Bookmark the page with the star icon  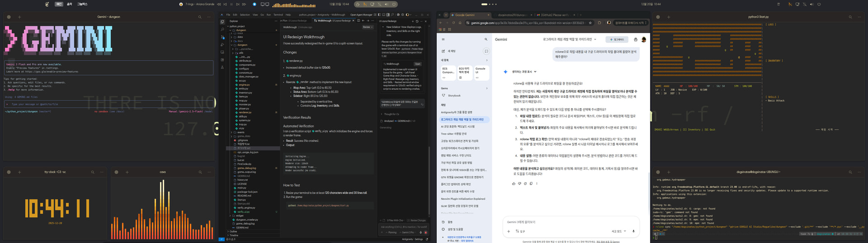pyautogui.click(x=590, y=23)
